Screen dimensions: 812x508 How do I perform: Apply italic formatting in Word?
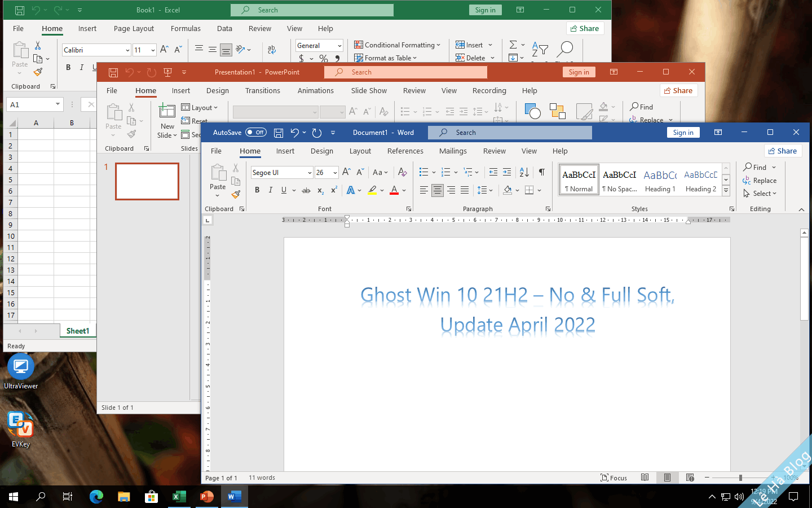270,190
